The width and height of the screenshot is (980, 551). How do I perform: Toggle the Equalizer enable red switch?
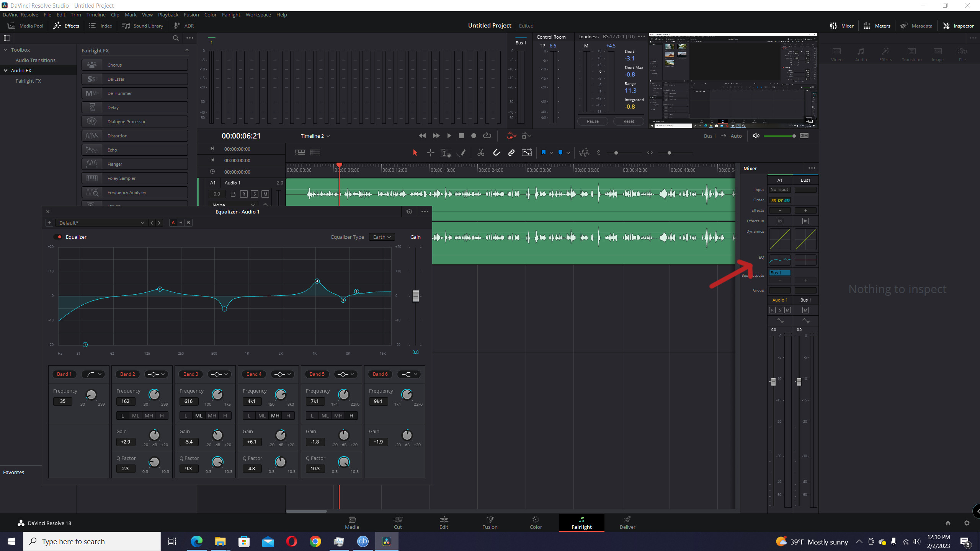tap(58, 237)
